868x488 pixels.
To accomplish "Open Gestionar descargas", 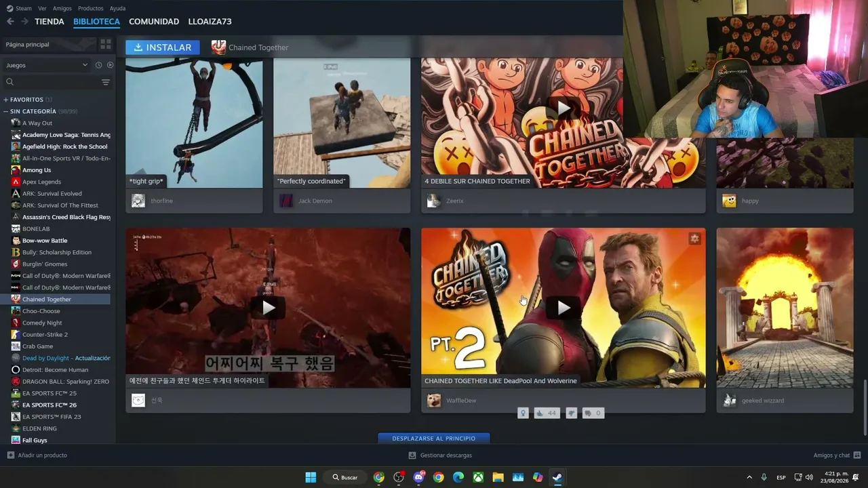I will click(x=440, y=455).
